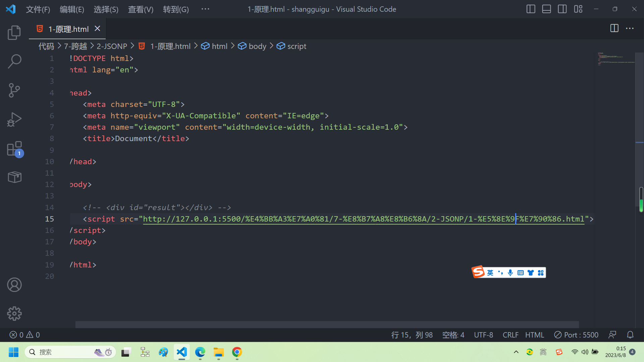The image size is (644, 362).
Task: Toggle bottom panel layout icon
Action: (546, 9)
